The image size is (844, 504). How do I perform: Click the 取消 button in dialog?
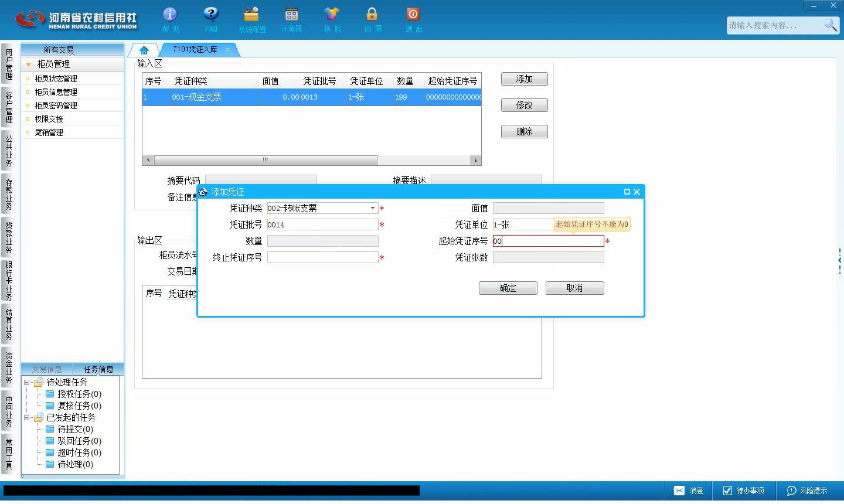[x=575, y=288]
